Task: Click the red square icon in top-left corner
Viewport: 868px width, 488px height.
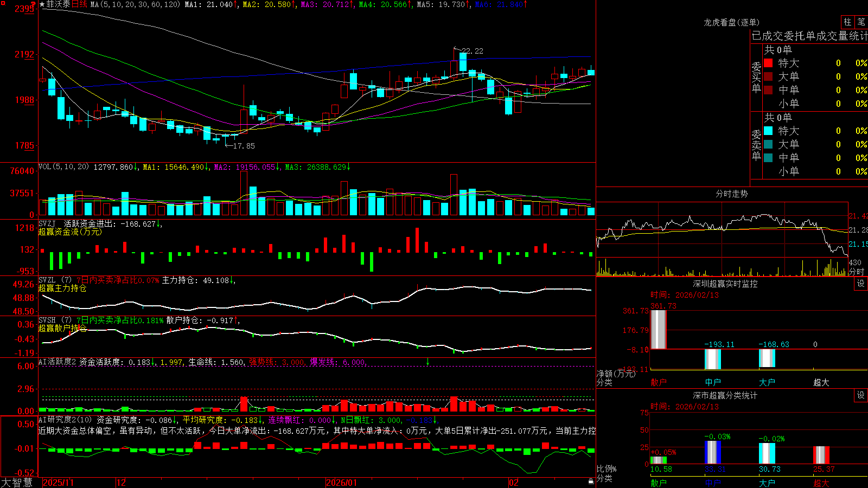Action: click(2, 4)
